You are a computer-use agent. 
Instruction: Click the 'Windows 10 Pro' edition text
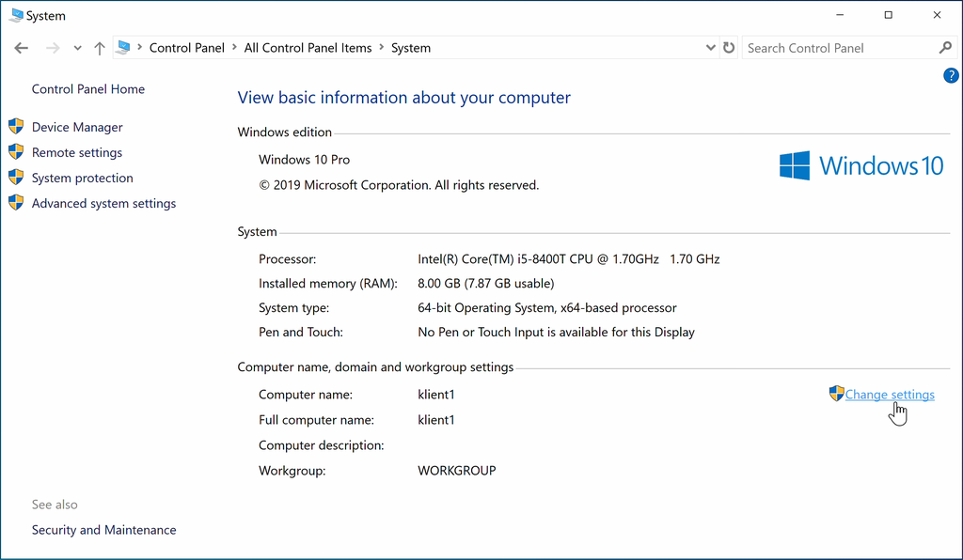click(x=304, y=160)
